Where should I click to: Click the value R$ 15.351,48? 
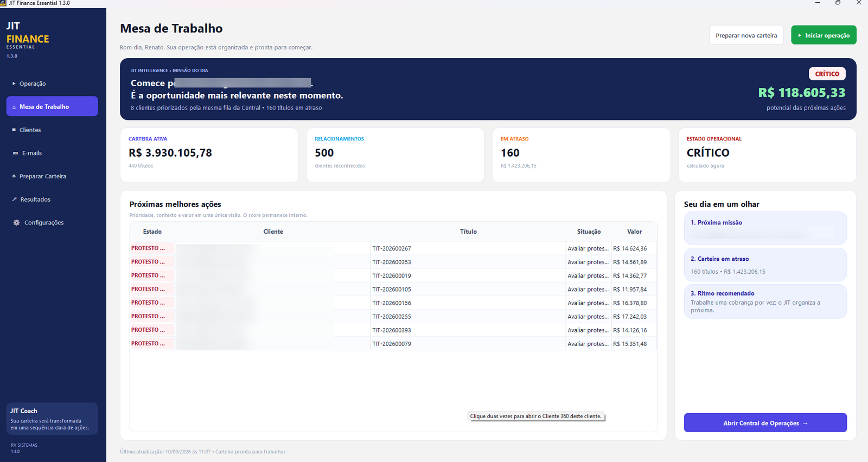click(630, 343)
